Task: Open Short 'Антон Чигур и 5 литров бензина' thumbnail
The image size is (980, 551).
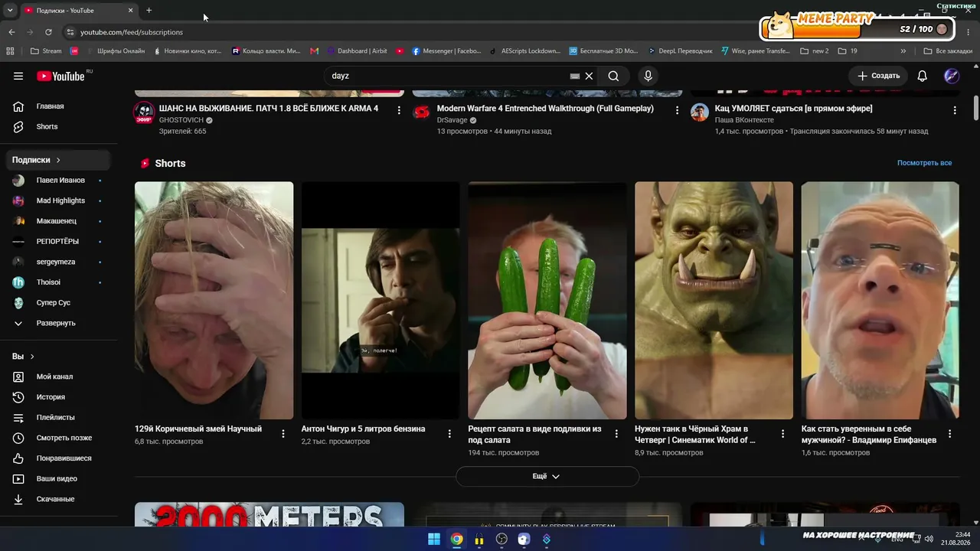Action: point(381,300)
